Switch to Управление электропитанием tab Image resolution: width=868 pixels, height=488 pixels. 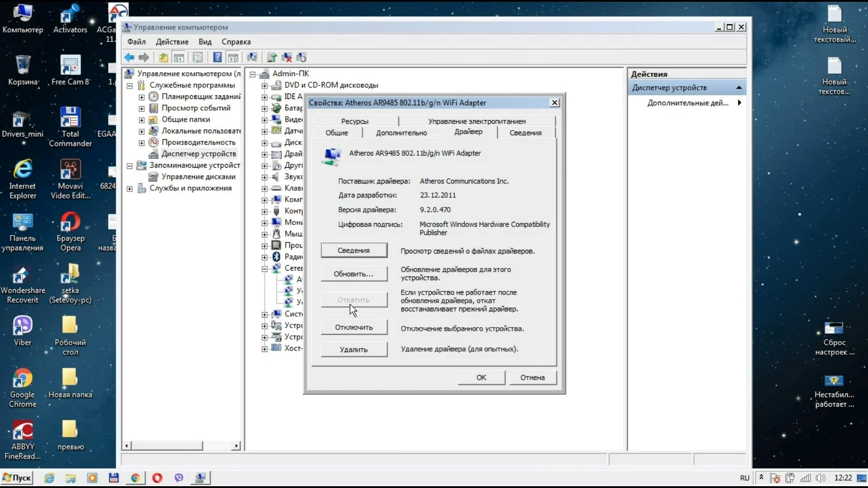[476, 121]
